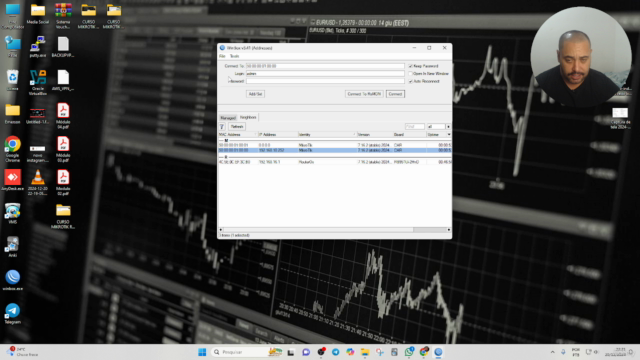Open File Explorer from the taskbar
This screenshot has width=640, height=360.
point(365,352)
